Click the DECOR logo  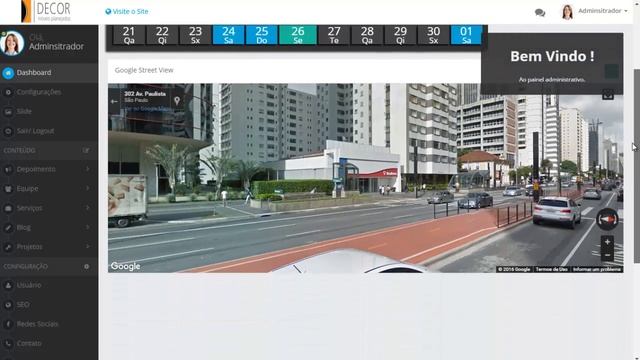coord(46,11)
